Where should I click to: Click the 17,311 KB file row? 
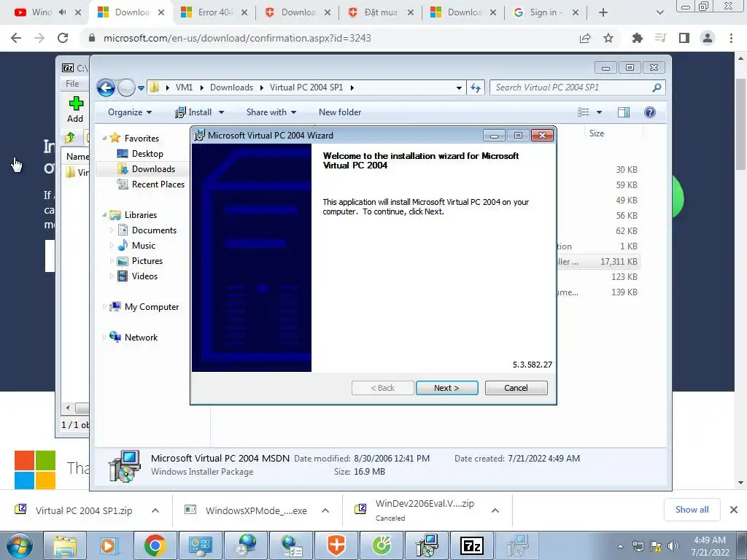coord(598,262)
